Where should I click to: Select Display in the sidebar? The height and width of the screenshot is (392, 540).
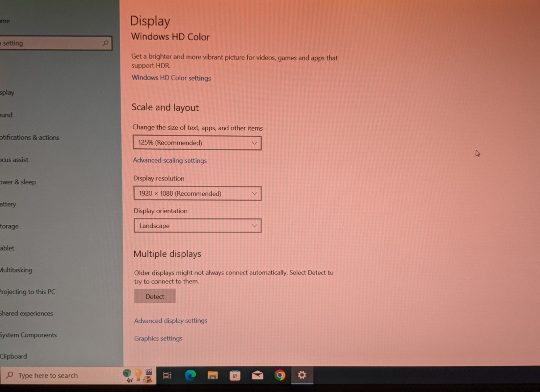coord(7,92)
